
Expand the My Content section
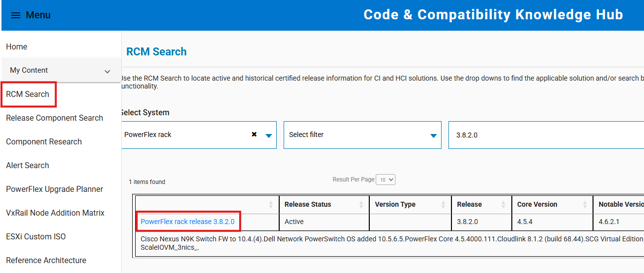(61, 70)
